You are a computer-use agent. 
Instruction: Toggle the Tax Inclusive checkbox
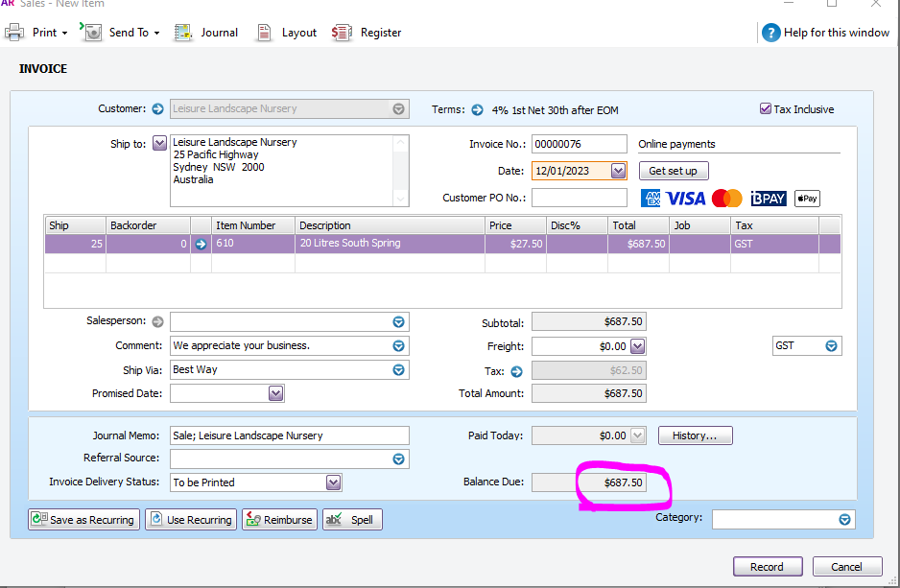pos(766,109)
